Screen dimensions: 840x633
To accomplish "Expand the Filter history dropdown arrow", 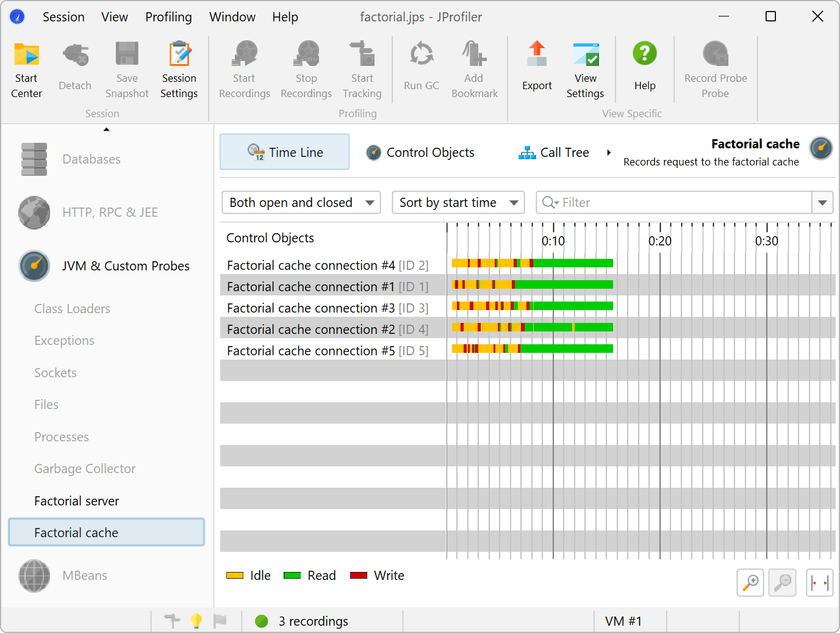I will [x=822, y=203].
